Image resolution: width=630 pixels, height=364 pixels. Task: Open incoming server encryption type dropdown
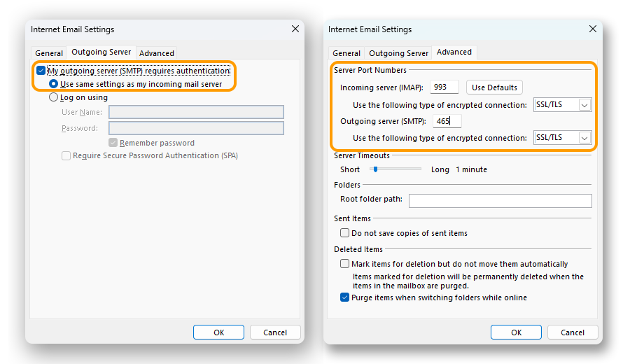click(585, 105)
